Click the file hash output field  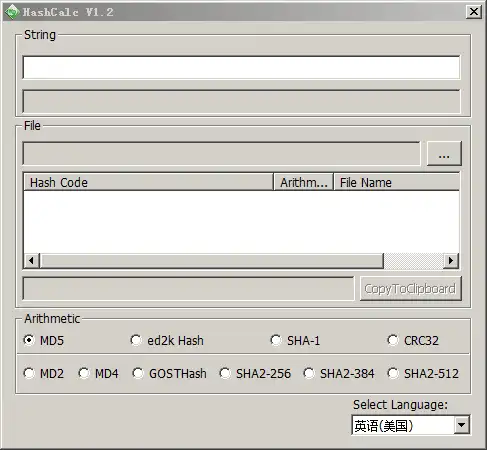click(188, 288)
